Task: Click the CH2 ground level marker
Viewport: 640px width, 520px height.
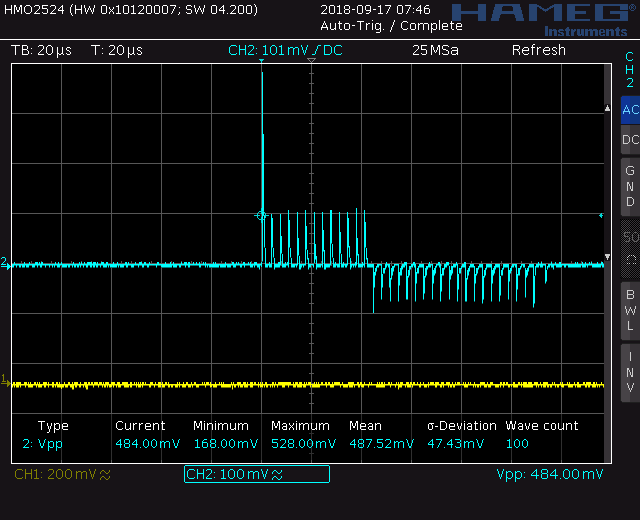Action: click(x=5, y=262)
